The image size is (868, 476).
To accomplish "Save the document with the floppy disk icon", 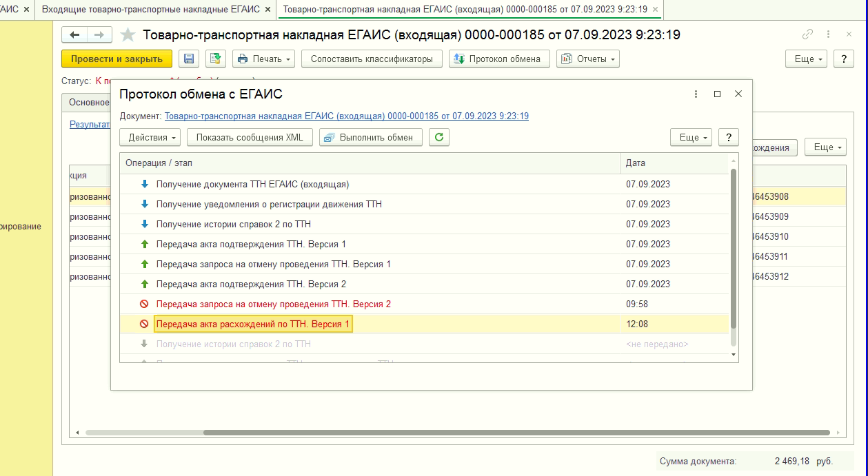I will 189,59.
